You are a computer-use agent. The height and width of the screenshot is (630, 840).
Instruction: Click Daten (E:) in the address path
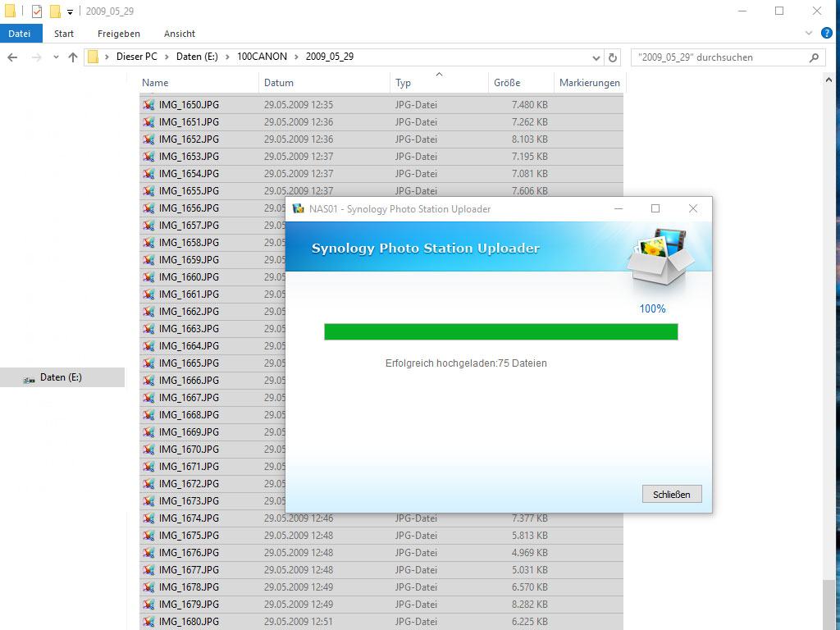(197, 57)
